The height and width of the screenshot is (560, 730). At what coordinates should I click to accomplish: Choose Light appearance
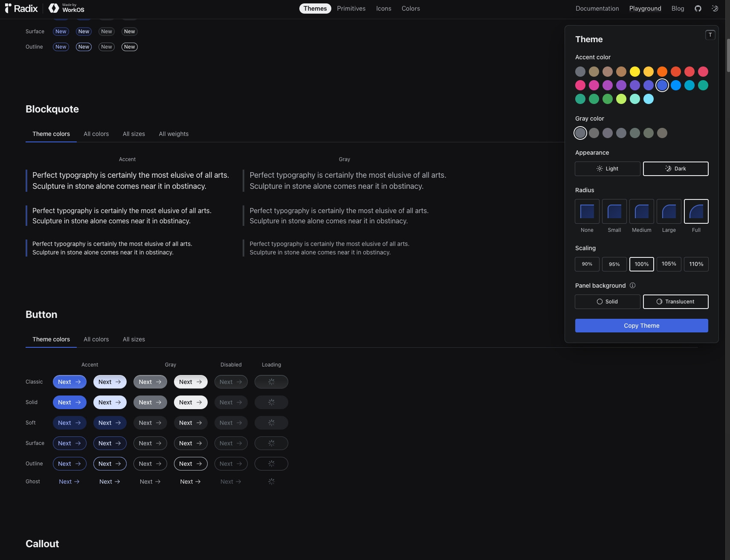coord(608,169)
